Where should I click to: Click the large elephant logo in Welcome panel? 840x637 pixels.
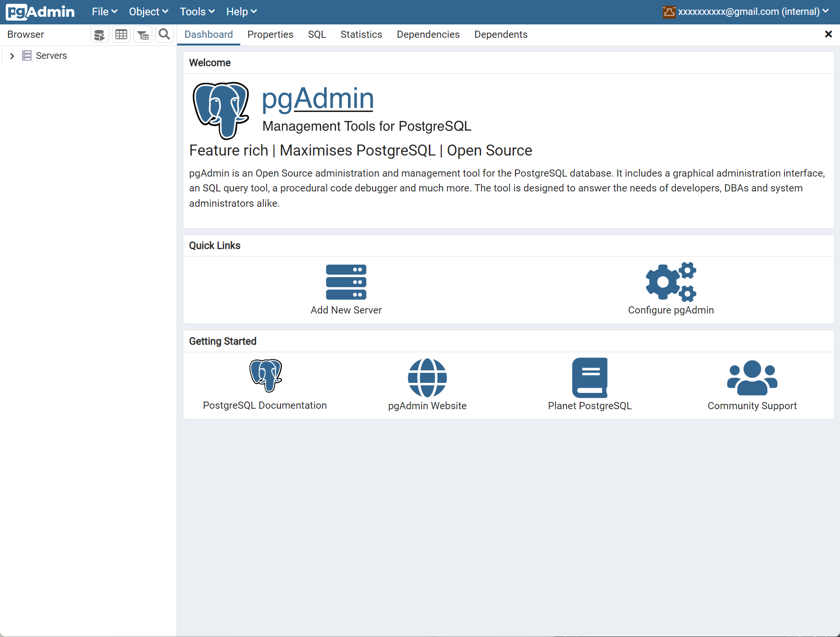pyautogui.click(x=221, y=111)
